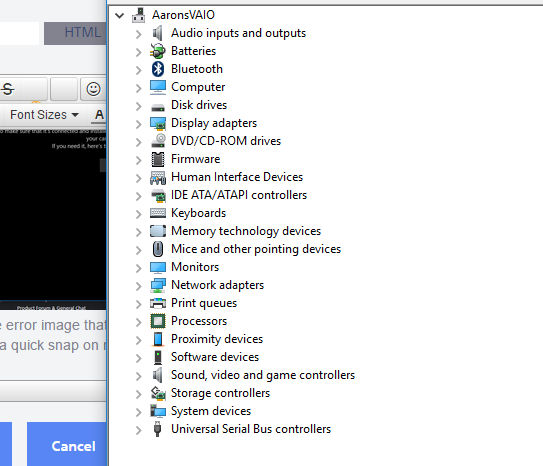Collapse the AaronsVAIO root node
Screen dimensions: 543x466
click(x=120, y=15)
